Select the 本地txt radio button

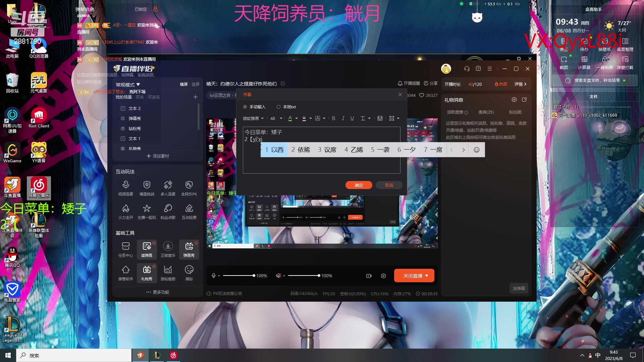(x=278, y=107)
